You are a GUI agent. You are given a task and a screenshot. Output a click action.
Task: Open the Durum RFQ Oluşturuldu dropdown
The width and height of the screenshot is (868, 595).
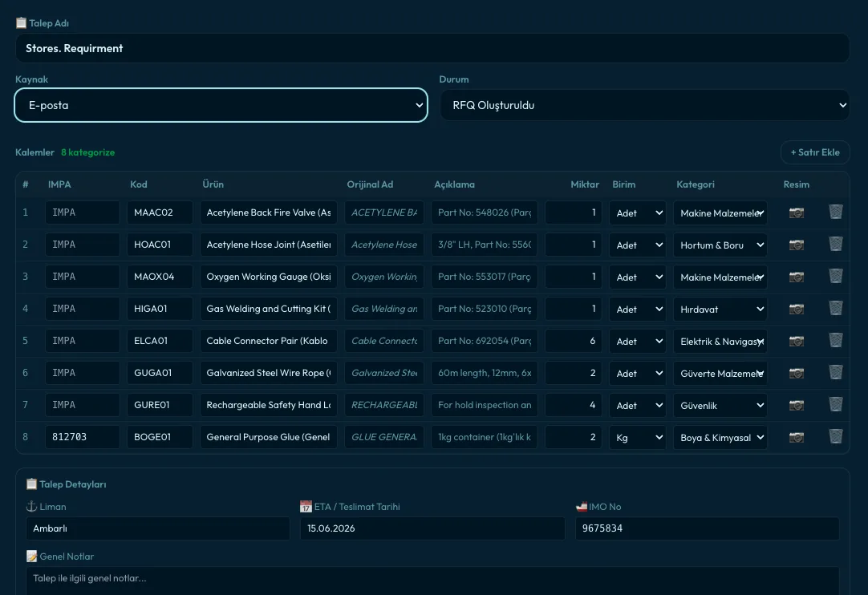click(644, 105)
